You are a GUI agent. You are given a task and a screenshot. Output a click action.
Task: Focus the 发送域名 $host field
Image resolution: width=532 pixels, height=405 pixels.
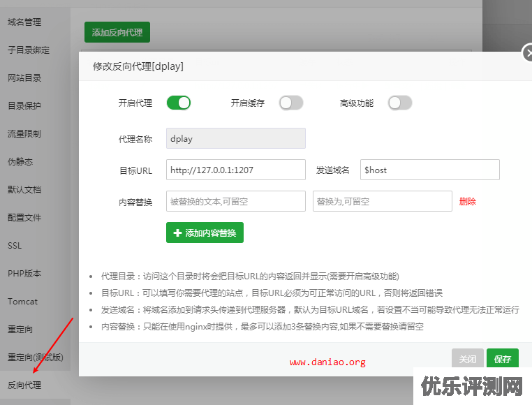[430, 170]
